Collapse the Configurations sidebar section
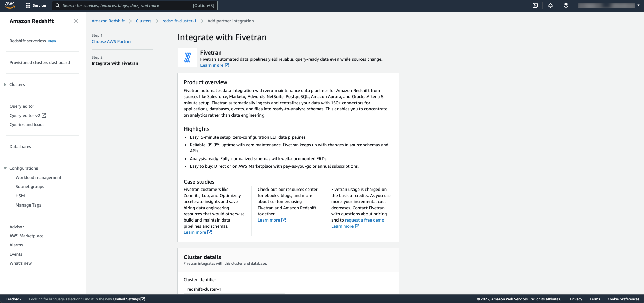Screen dimensions: 644x303 tap(5, 168)
